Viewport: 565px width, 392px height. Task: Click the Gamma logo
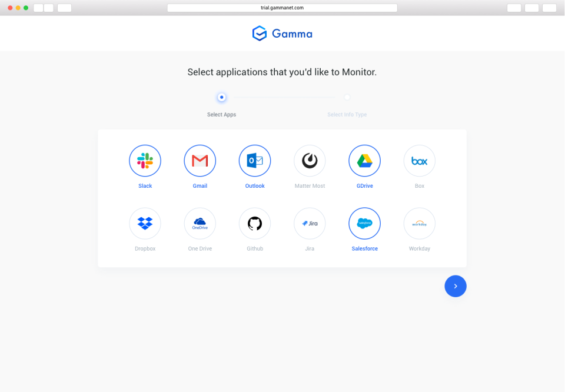[282, 34]
